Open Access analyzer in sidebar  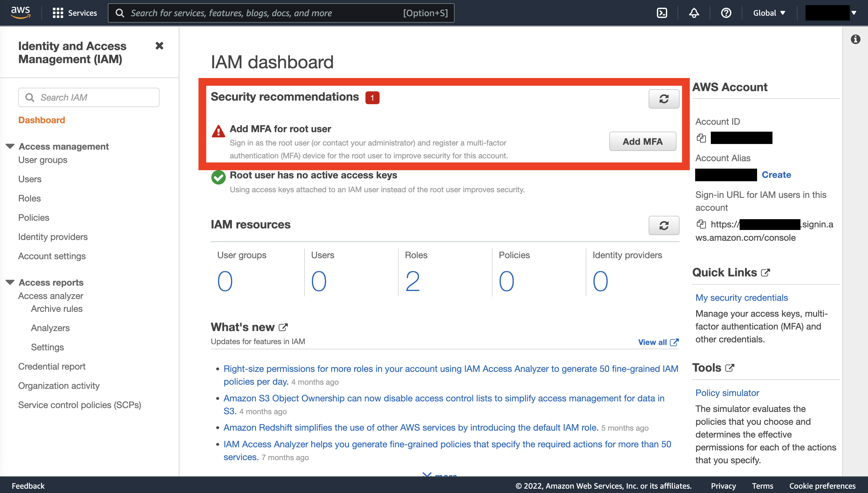51,296
